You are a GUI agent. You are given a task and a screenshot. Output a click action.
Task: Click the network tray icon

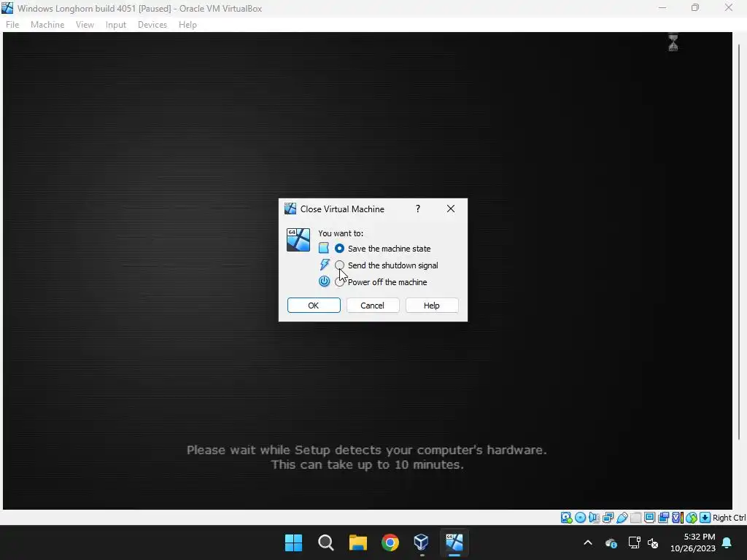pos(634,542)
